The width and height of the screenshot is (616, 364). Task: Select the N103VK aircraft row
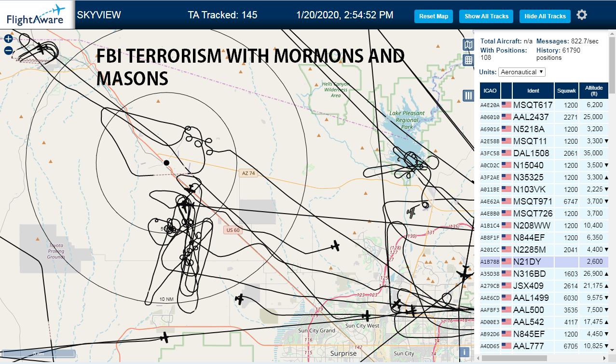[544, 189]
